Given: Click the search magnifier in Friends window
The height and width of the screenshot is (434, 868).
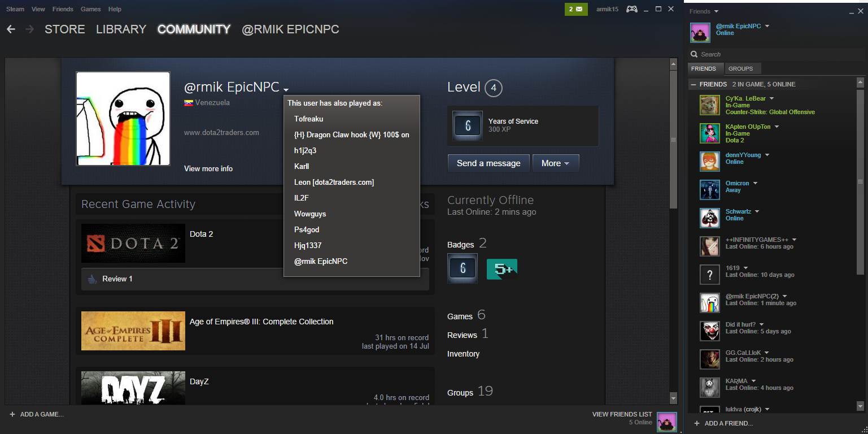Looking at the screenshot, I should tap(695, 54).
